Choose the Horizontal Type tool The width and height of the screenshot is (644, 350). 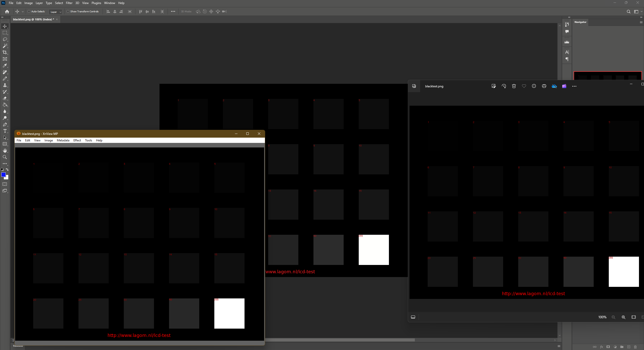[5, 131]
